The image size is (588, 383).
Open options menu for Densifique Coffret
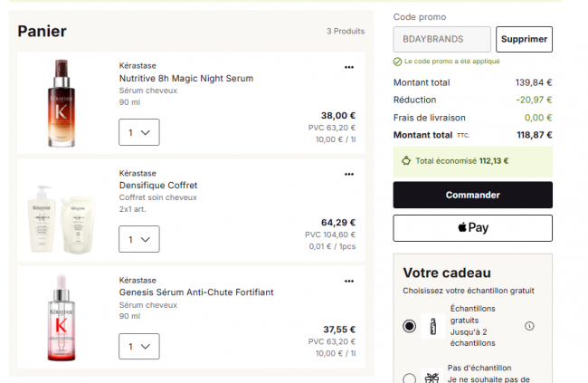point(349,174)
